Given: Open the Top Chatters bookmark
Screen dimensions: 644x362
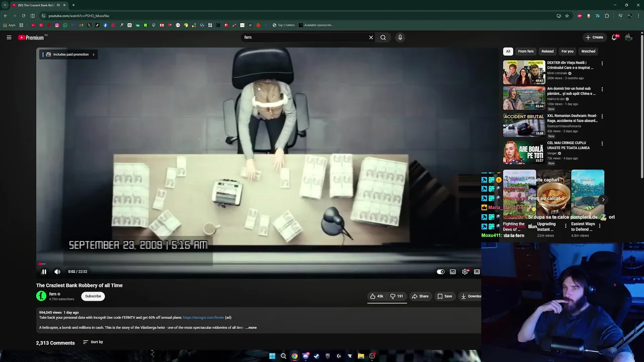Looking at the screenshot, I should [283, 25].
